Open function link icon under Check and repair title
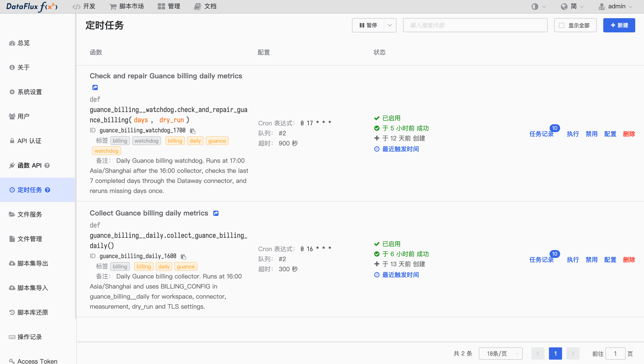Viewport: 644px width, 364px height. pyautogui.click(x=95, y=87)
